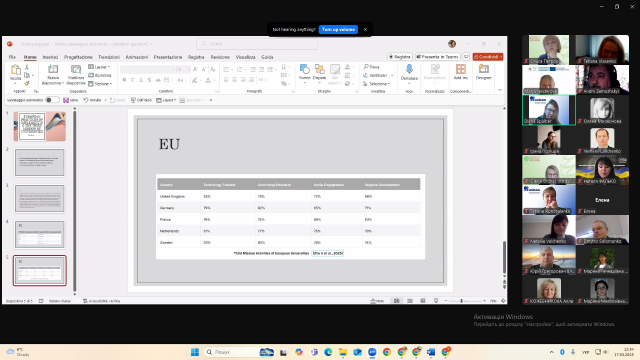Click the bullet list icon
Viewport: 640px width, 360px height.
click(x=226, y=69)
